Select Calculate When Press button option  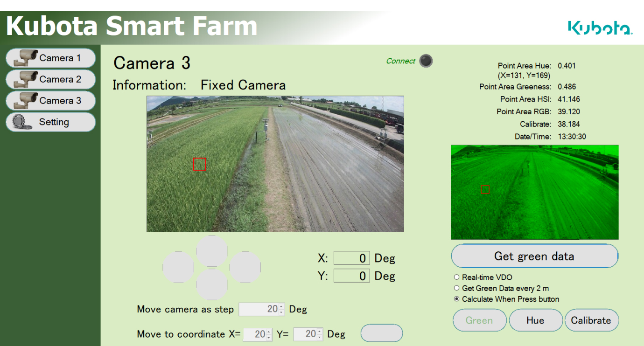[x=506, y=299]
